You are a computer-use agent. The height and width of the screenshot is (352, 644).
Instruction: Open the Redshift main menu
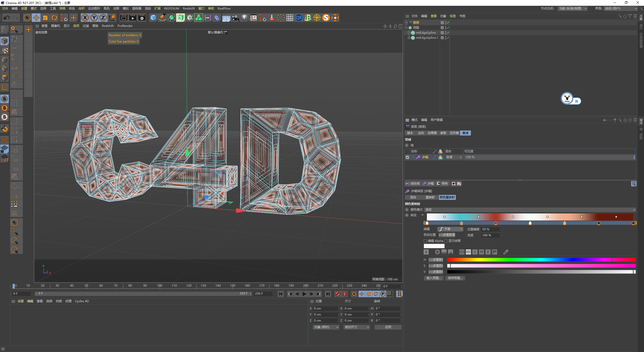189,9
